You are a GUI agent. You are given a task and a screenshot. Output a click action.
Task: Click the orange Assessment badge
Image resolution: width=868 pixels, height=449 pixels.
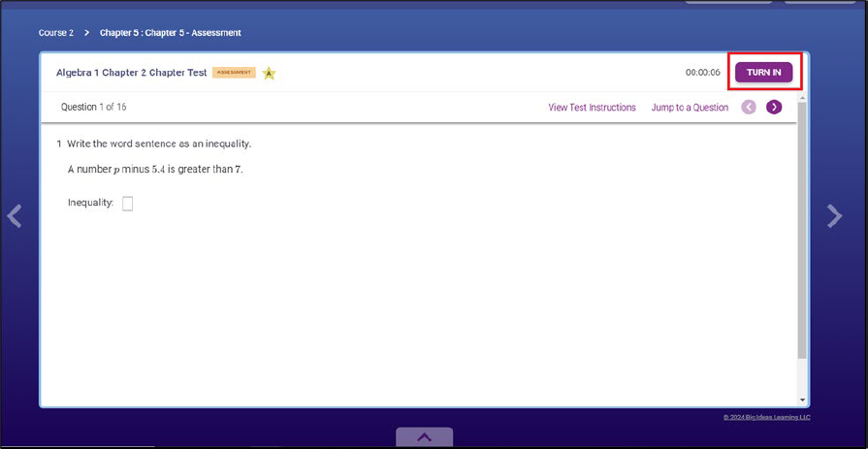coord(234,73)
